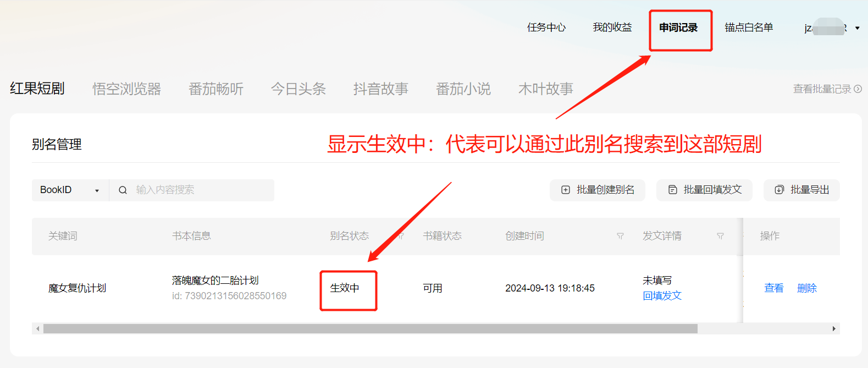Screen dimensions: 868x368
Task: Click filter icon on 创建时间 column
Action: point(620,236)
